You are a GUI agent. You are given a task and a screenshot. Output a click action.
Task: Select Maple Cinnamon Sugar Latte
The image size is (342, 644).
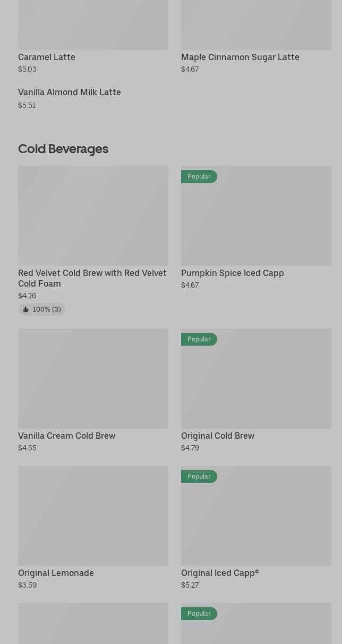pos(240,57)
